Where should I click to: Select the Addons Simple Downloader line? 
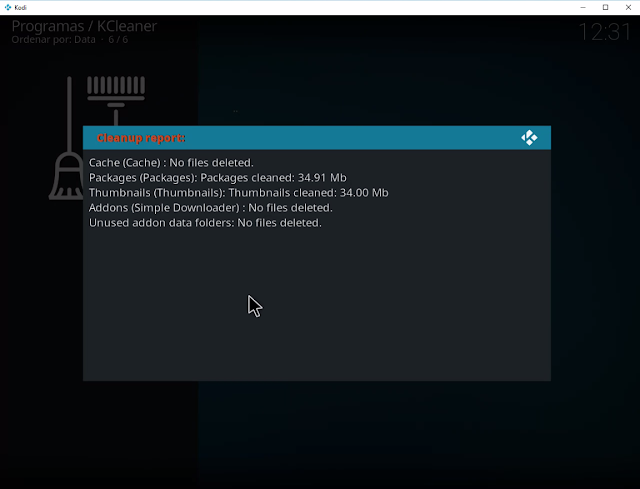[x=211, y=208]
